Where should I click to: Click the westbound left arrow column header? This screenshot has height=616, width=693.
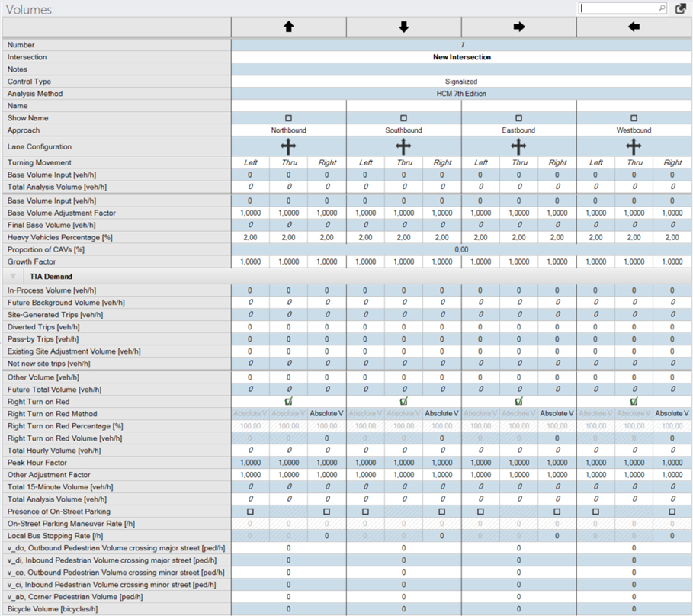634,27
